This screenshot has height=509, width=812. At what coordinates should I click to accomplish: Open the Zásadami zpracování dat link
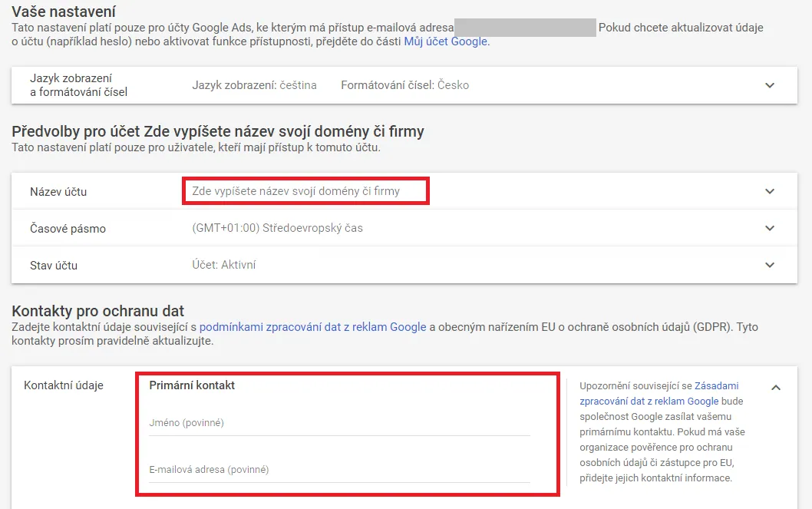[659, 394]
